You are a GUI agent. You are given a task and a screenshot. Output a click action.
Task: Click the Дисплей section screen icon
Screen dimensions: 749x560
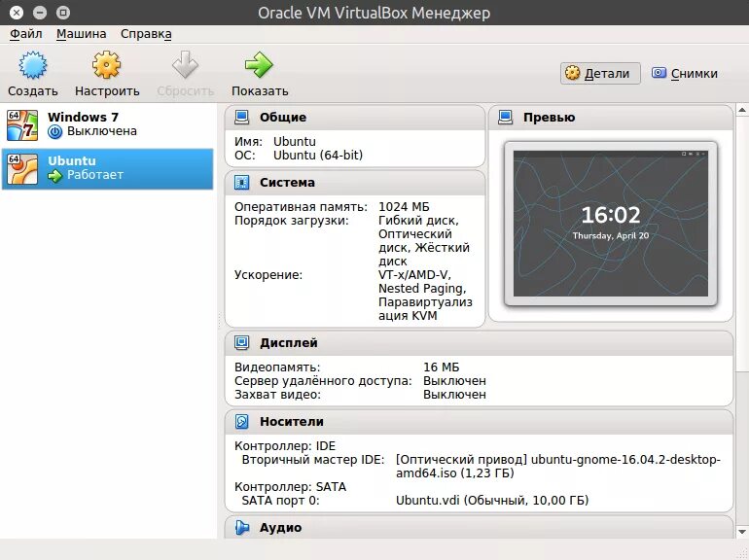click(242, 343)
